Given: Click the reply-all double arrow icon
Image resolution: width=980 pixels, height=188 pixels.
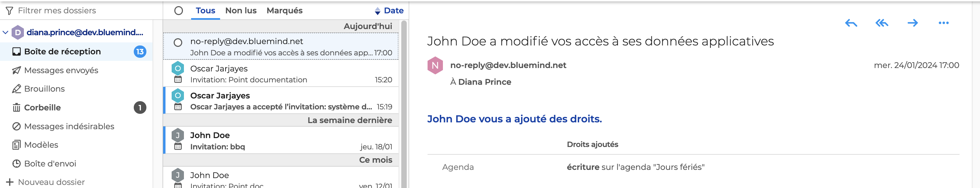Looking at the screenshot, I should pos(881,23).
